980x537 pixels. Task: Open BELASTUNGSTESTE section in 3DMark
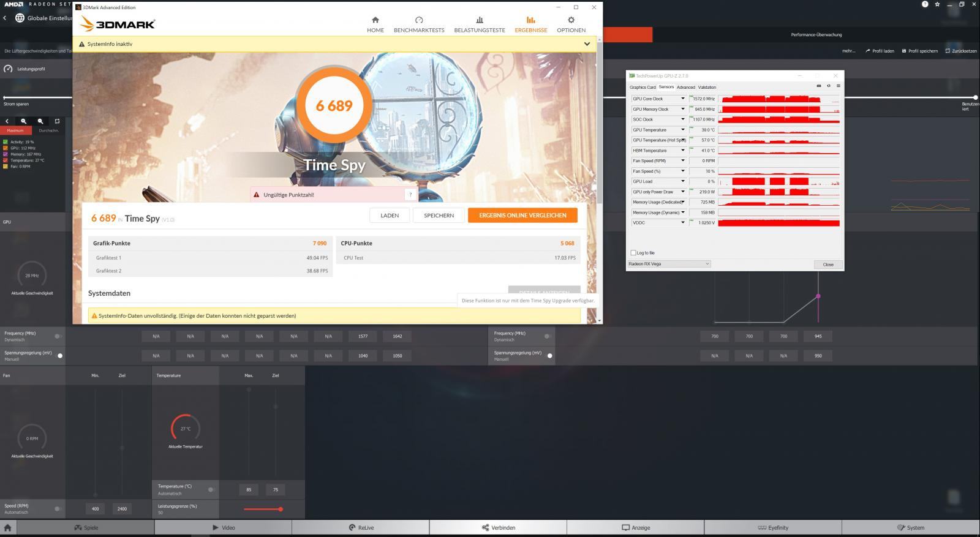pyautogui.click(x=480, y=24)
